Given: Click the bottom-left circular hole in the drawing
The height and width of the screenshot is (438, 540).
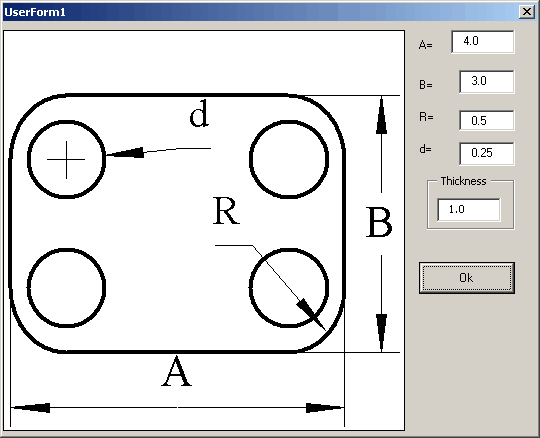Looking at the screenshot, I should pyautogui.click(x=66, y=287).
